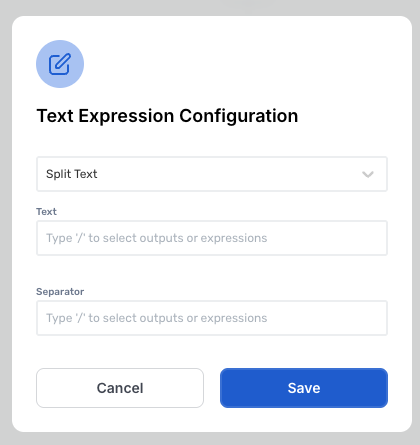Click the Text Expression Configuration heading
The width and height of the screenshot is (420, 445).
(x=167, y=116)
